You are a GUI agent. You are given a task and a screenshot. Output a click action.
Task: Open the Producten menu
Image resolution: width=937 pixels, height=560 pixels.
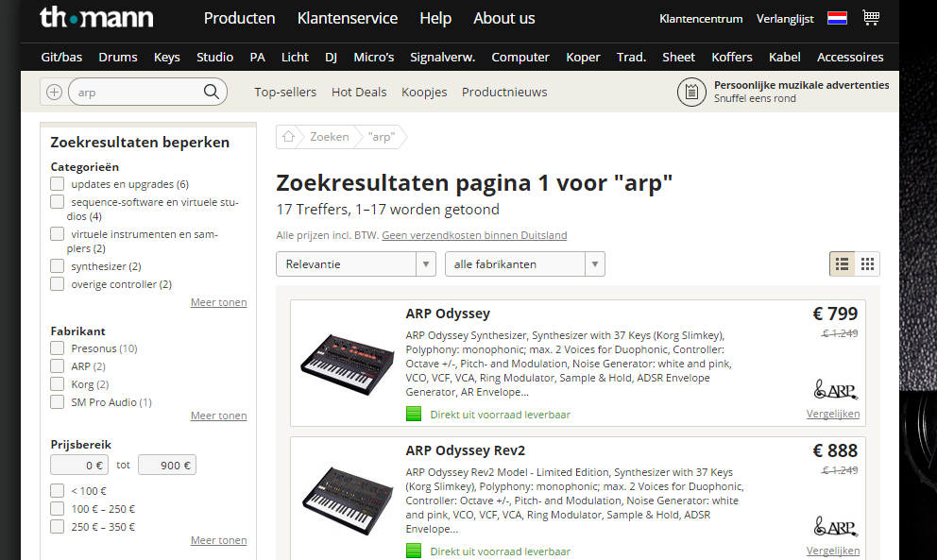click(240, 19)
